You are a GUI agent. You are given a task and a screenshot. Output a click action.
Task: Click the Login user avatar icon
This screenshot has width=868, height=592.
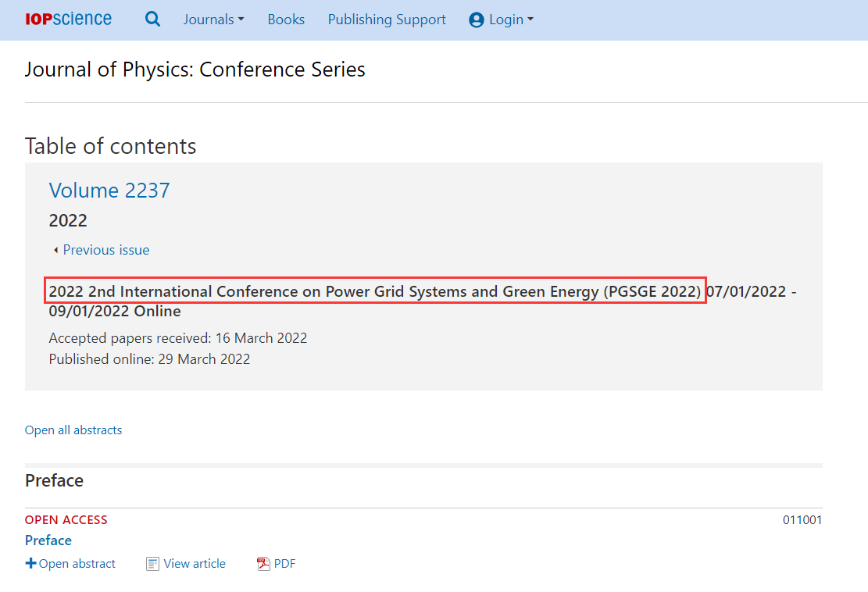pyautogui.click(x=476, y=20)
